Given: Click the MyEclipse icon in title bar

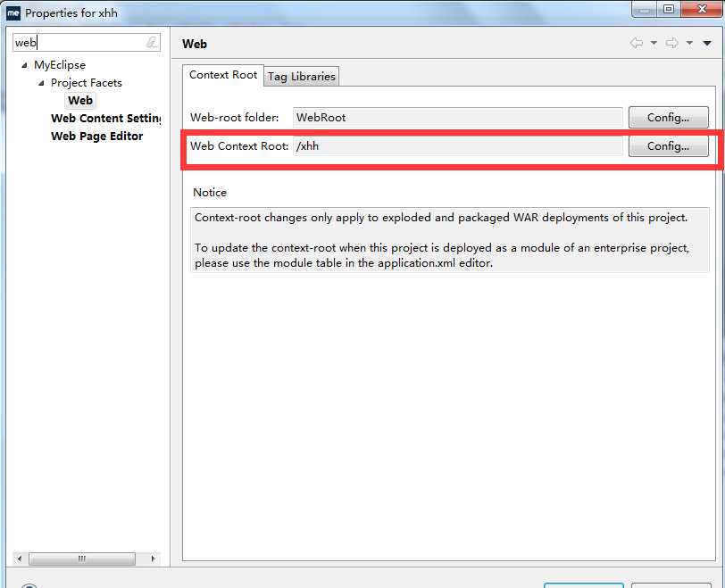Looking at the screenshot, I should pos(13,12).
